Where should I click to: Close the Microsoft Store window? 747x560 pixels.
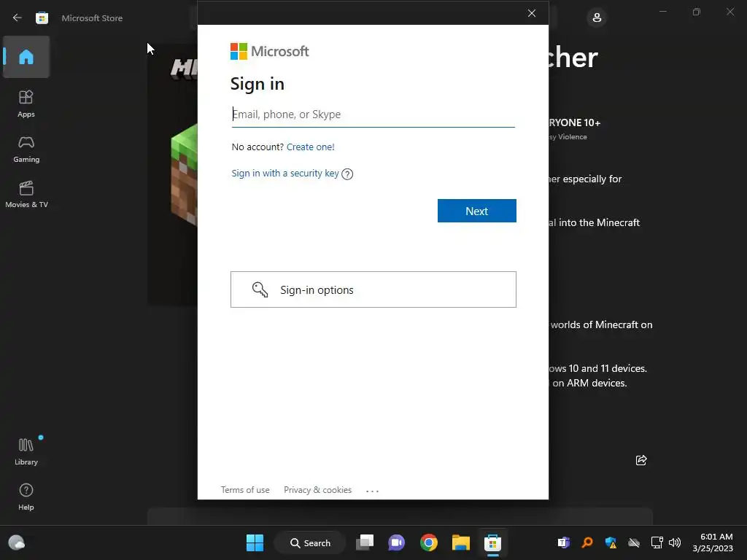(x=730, y=12)
